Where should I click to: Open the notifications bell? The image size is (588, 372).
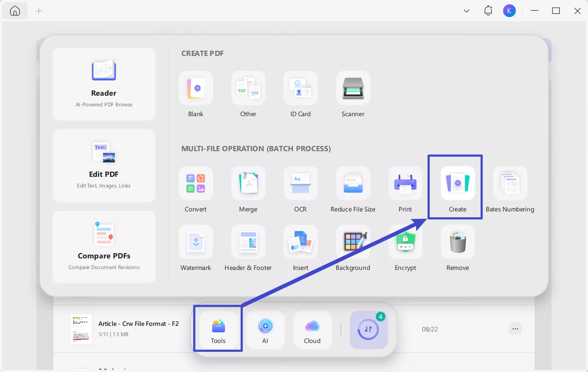coord(488,10)
